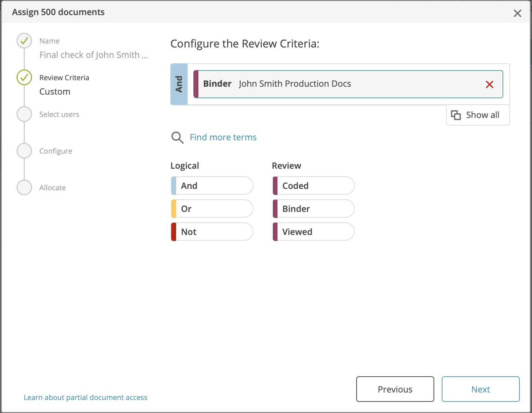Go to the Configure step
Screen dimensions: 532x413
[x=24, y=151]
